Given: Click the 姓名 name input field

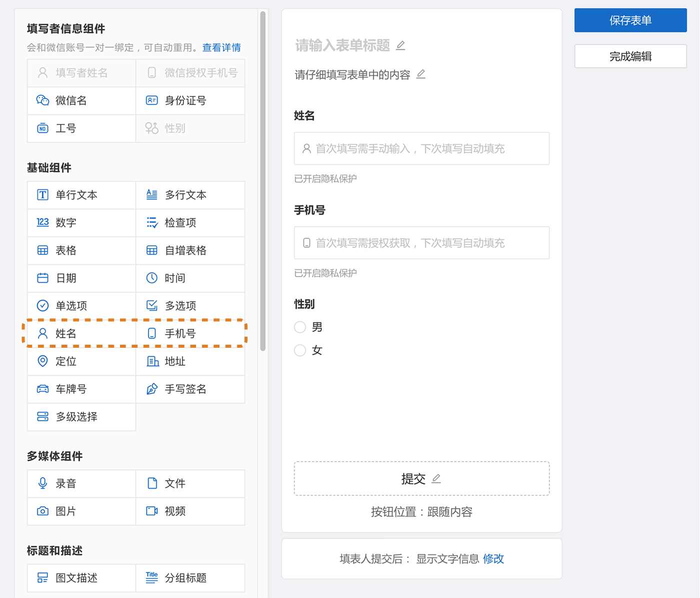Looking at the screenshot, I should coord(421,148).
